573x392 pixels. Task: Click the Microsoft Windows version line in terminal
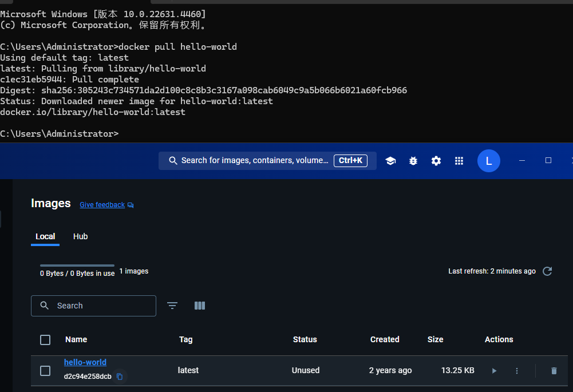pyautogui.click(x=103, y=14)
